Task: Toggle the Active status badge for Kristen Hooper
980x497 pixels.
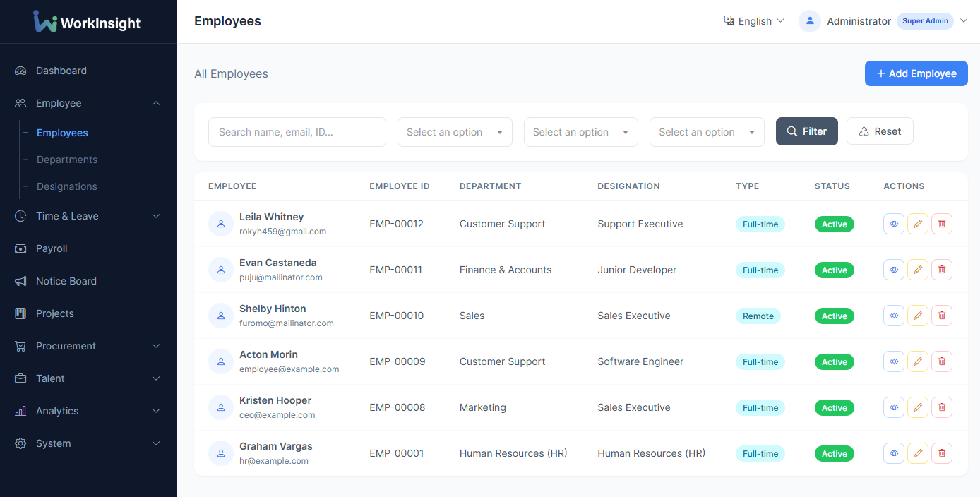Action: click(x=834, y=407)
